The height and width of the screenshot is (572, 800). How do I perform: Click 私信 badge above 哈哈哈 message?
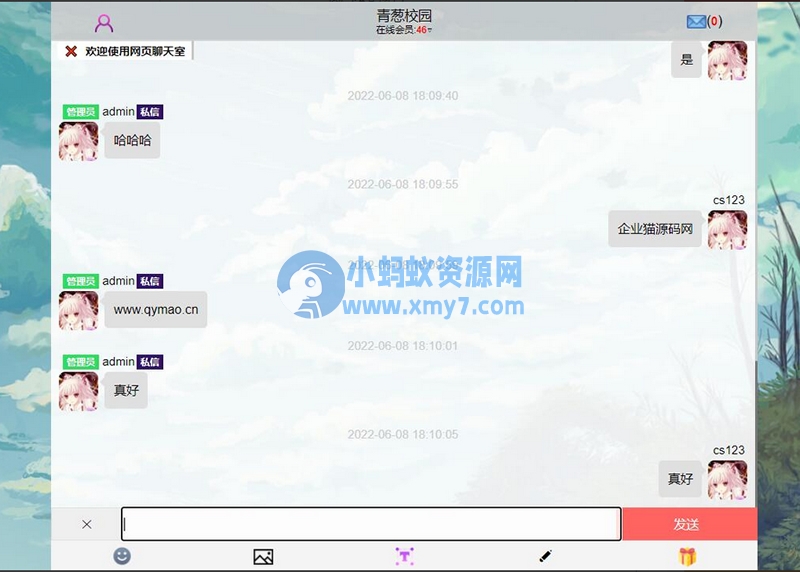[150, 112]
